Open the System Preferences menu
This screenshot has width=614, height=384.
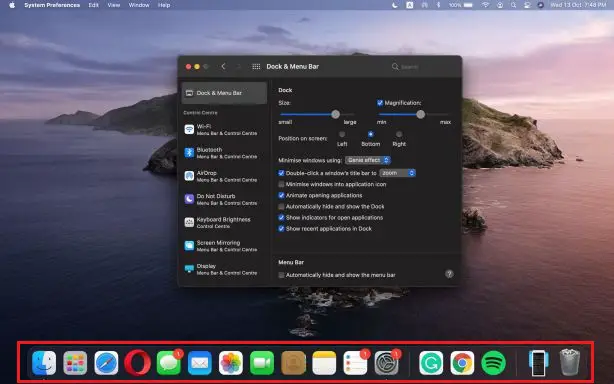coord(52,5)
